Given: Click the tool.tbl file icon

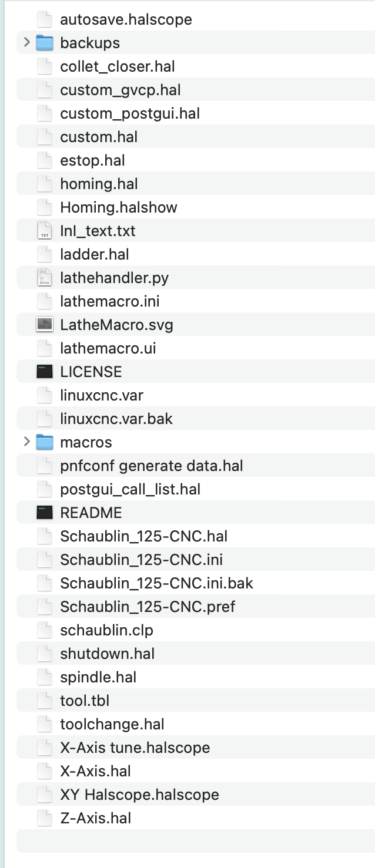Looking at the screenshot, I should click(45, 700).
